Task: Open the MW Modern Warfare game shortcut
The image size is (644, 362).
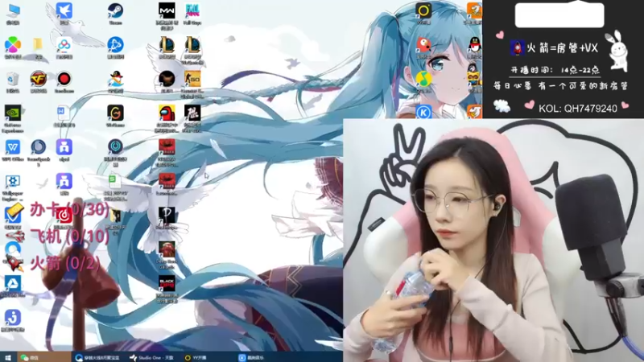Action: point(167,11)
